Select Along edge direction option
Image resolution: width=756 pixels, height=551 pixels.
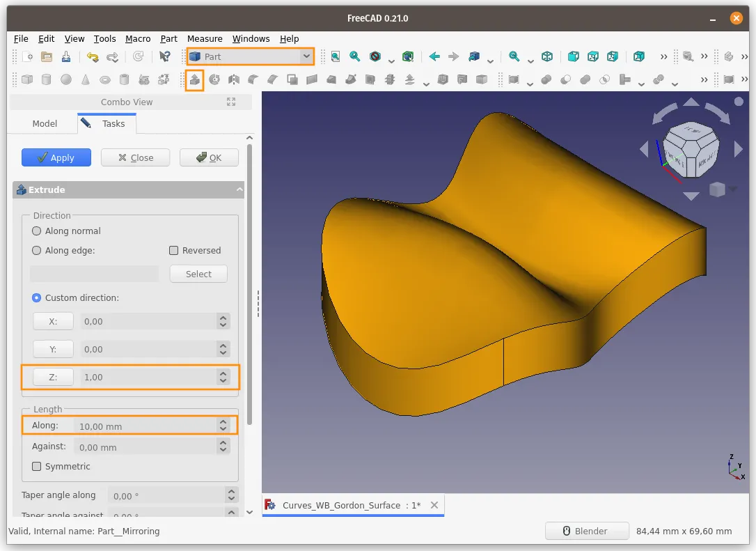pyautogui.click(x=63, y=250)
